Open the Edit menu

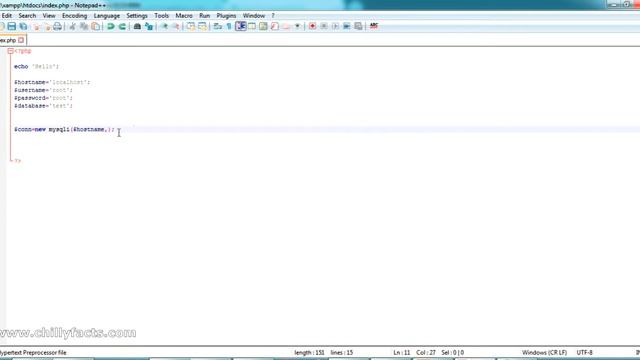(x=7, y=16)
